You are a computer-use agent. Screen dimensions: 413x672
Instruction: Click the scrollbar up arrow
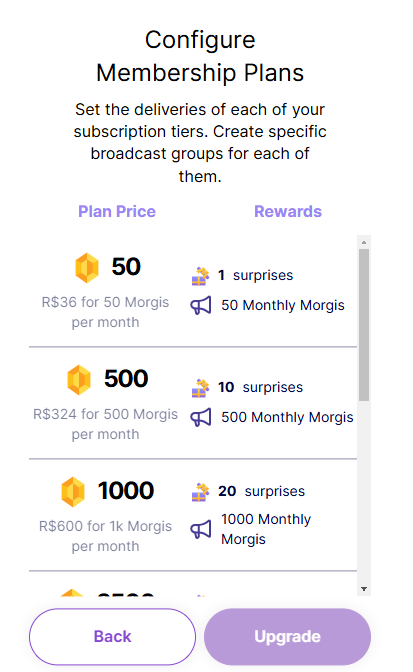click(364, 242)
